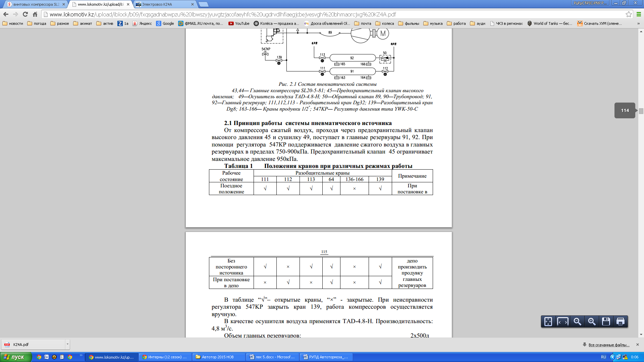The height and width of the screenshot is (362, 644).
Task: Open the downloaded KZ4A.pdf file
Action: pyautogui.click(x=34, y=344)
